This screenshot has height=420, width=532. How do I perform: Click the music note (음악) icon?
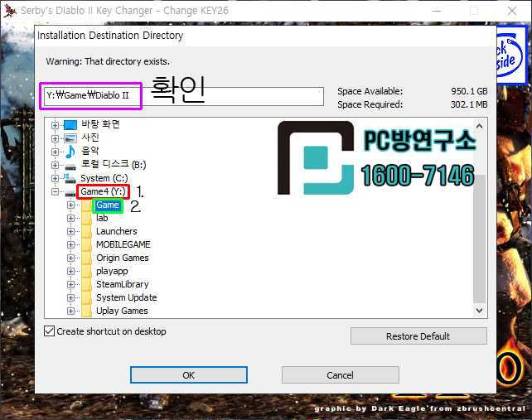click(70, 152)
